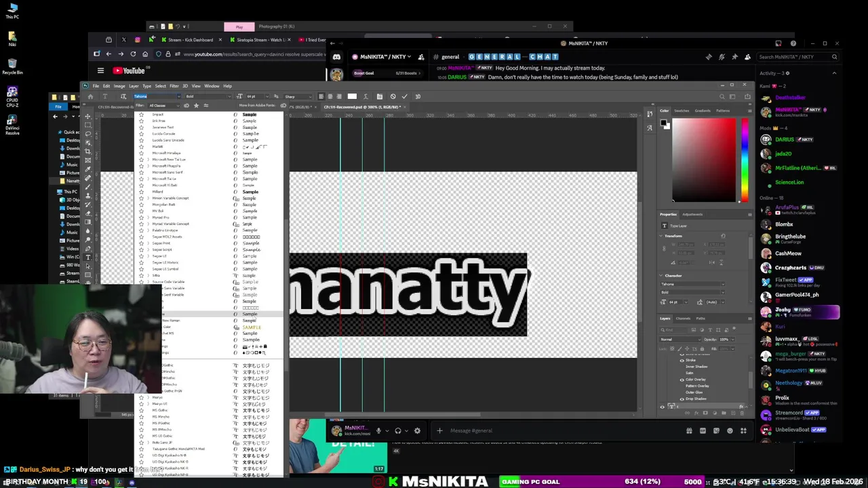This screenshot has width=868, height=488.
Task: Open the Bold font style dropdown
Action: click(229, 96)
